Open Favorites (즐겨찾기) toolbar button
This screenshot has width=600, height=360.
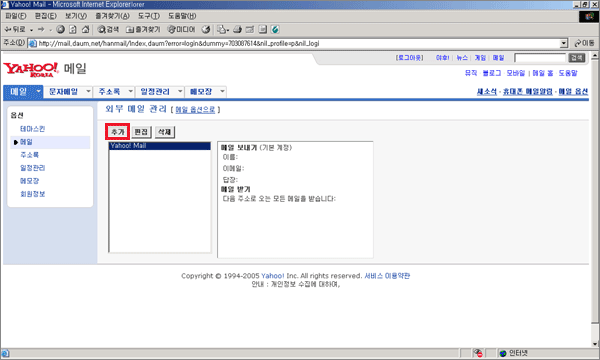[x=143, y=29]
